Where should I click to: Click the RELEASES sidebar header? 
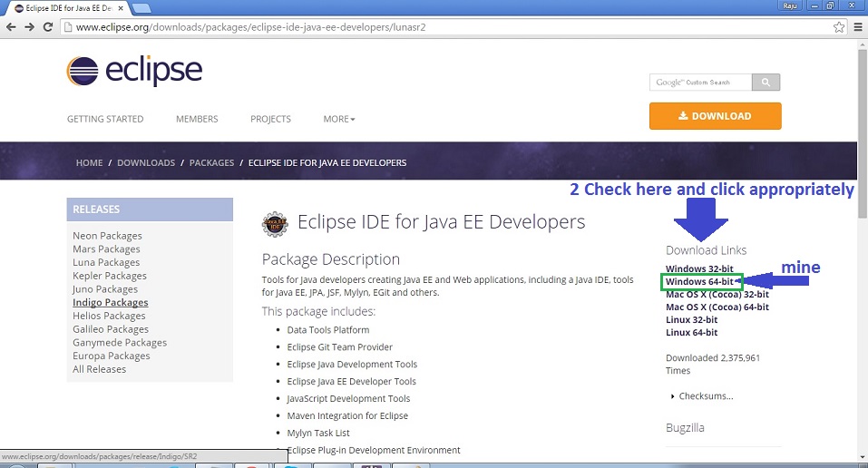[150, 210]
